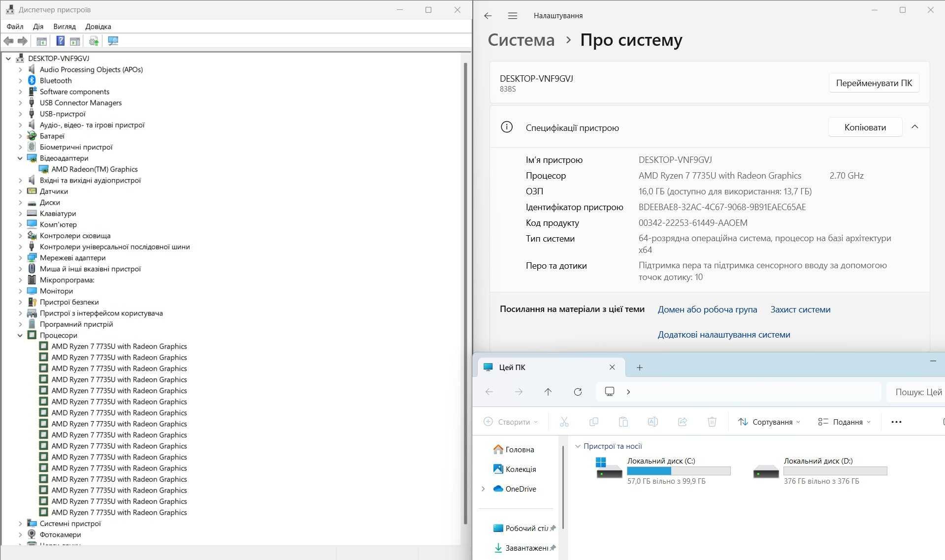Open the Дія menu

click(38, 27)
